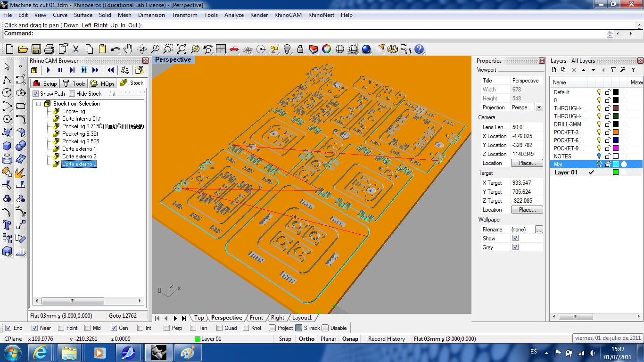Click the Cut scissors icon
Image resolution: width=644 pixels, height=362 pixels.
click(75, 49)
